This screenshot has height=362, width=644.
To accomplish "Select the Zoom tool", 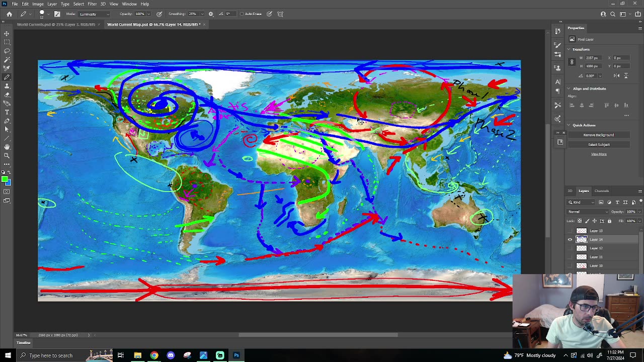I will 7,155.
